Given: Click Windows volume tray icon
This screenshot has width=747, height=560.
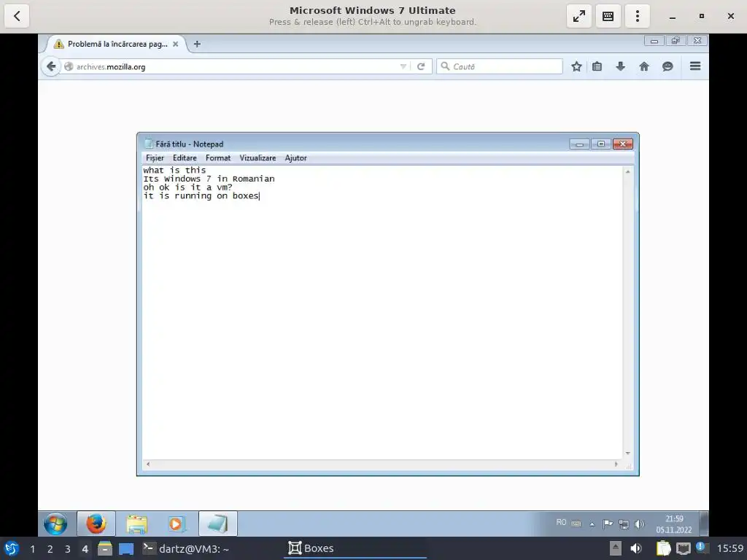Looking at the screenshot, I should coord(639,524).
